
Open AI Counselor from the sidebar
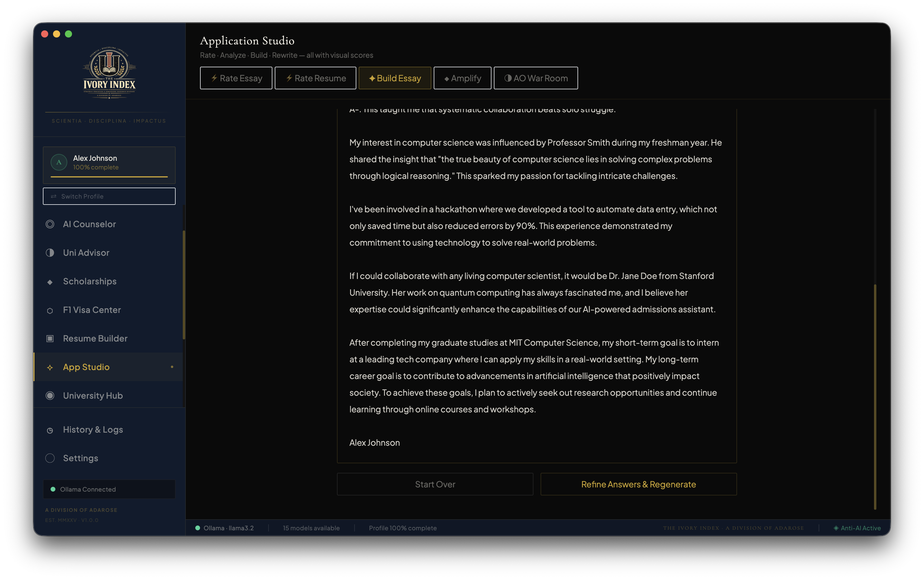click(x=108, y=224)
